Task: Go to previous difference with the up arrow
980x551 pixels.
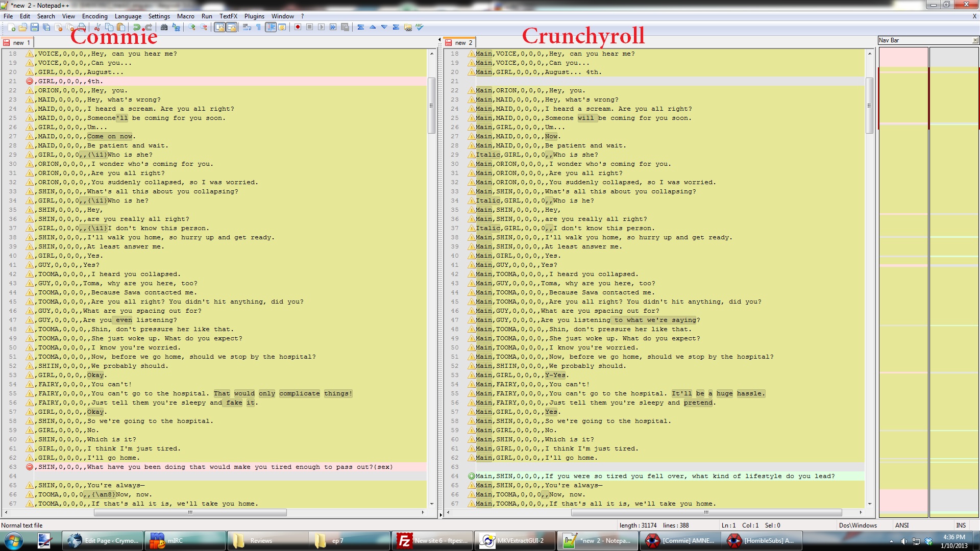Action: [373, 27]
